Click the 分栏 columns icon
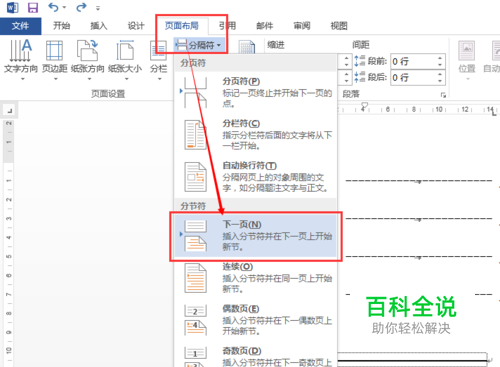 pos(158,51)
